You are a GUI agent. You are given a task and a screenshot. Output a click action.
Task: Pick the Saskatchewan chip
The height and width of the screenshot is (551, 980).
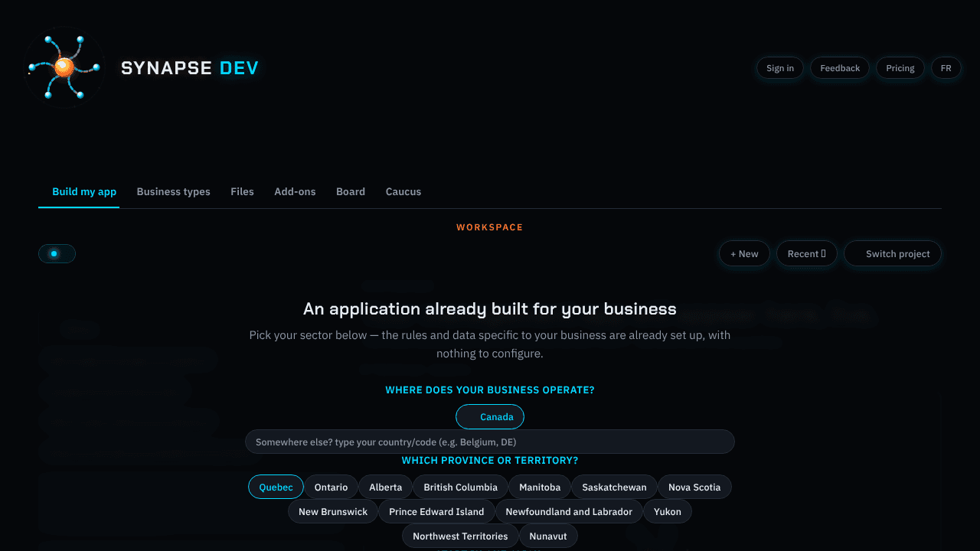[x=614, y=487]
